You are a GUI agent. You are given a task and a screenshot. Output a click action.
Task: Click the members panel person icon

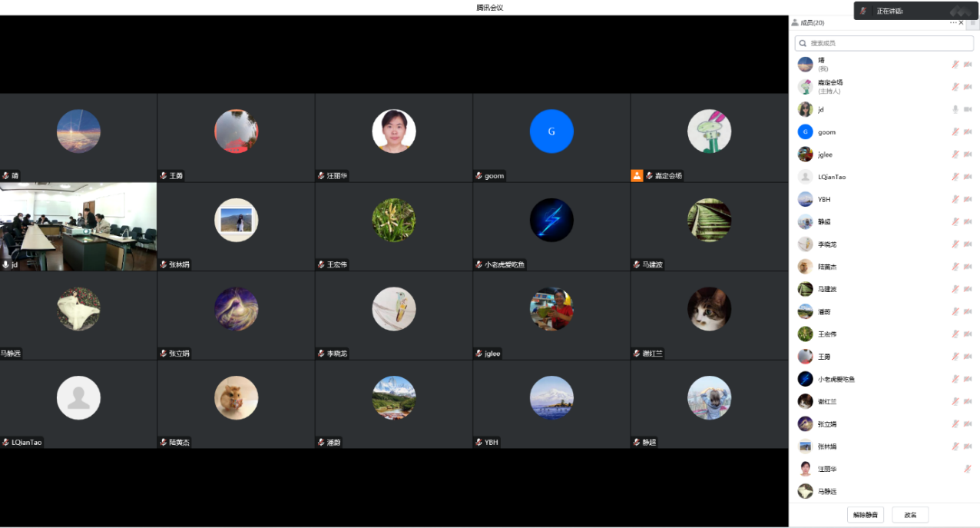(x=795, y=23)
